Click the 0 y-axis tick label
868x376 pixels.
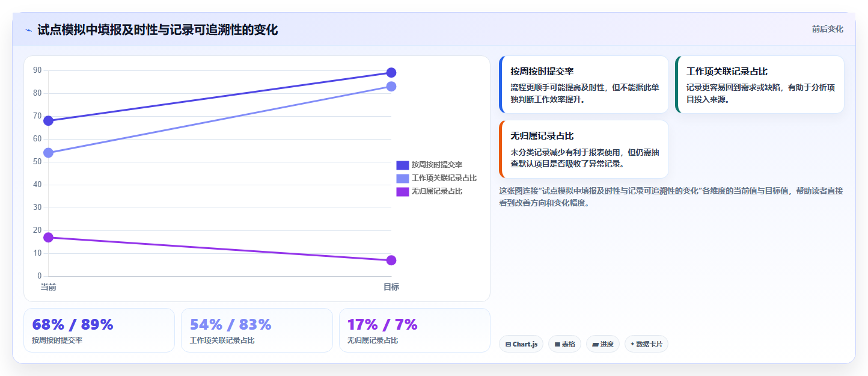click(x=40, y=276)
